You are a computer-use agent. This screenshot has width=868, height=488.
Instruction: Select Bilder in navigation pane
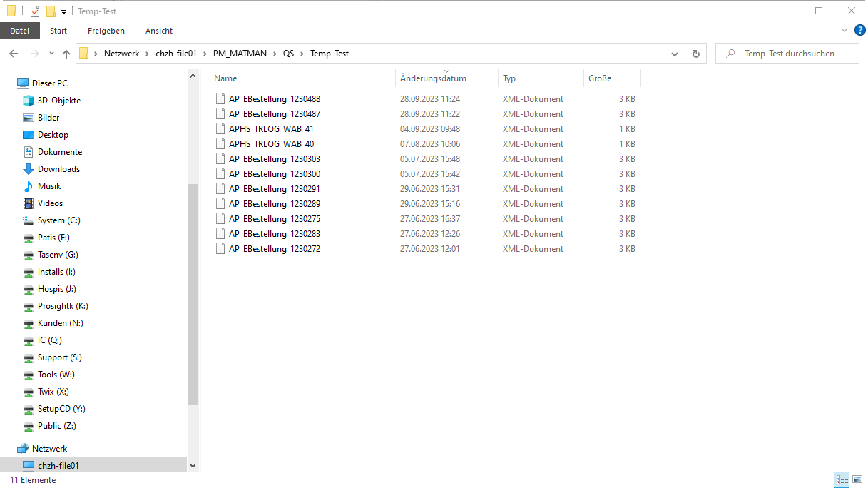coord(48,118)
